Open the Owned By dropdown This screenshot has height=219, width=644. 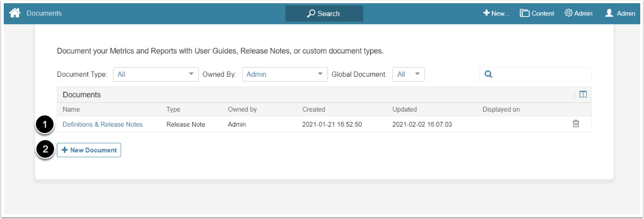pyautogui.click(x=284, y=75)
